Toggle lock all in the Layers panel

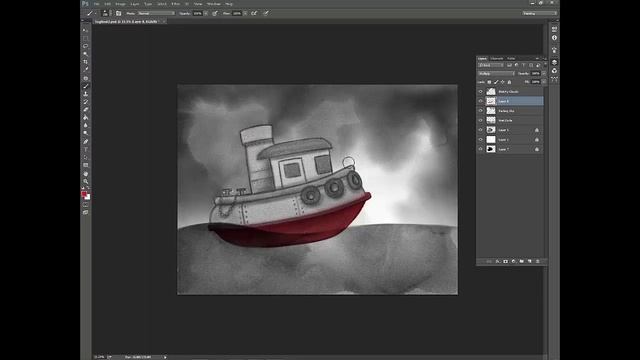(509, 82)
